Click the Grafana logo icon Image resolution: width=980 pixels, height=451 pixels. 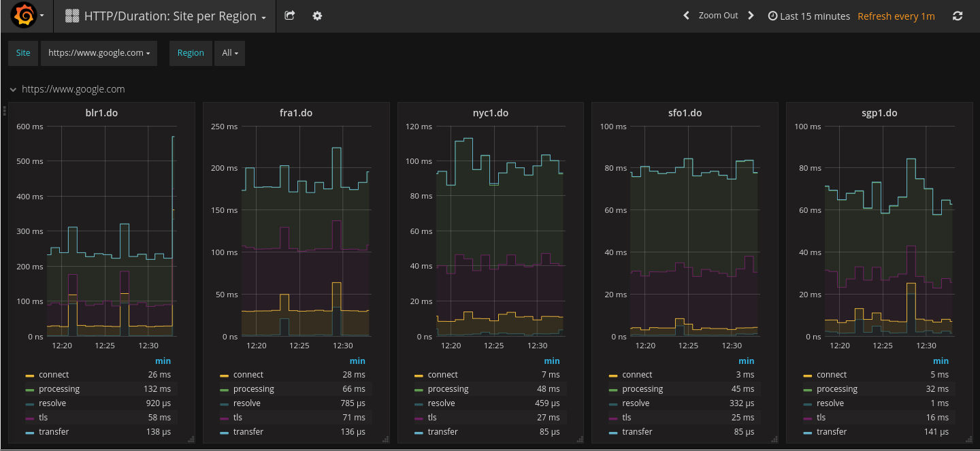(23, 16)
